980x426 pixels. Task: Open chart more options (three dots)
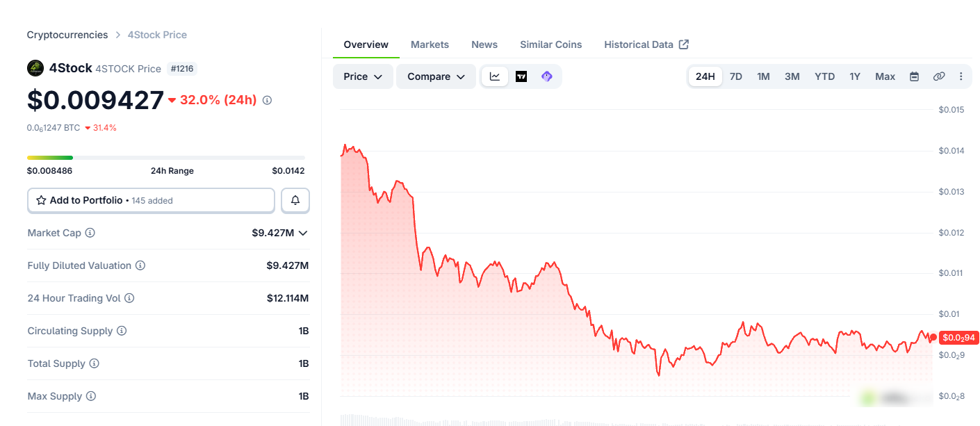[961, 76]
